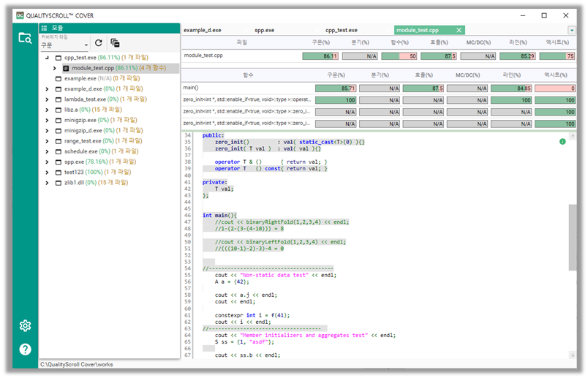The image size is (588, 378).
Task: Click the module icon next to zlib1.dll
Action: point(58,183)
